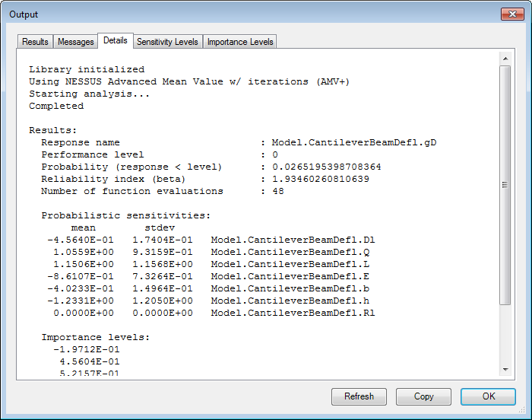Click the probability value 0.0265195398708364

point(326,167)
